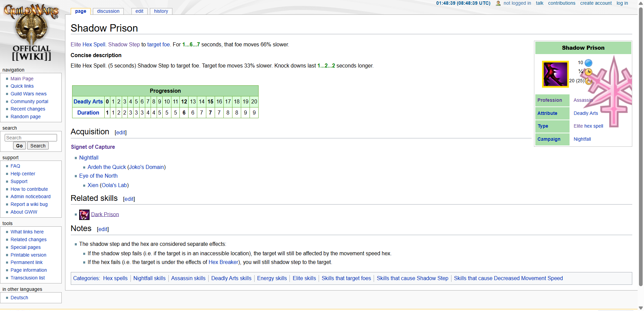Select the page tab

pyautogui.click(x=80, y=11)
